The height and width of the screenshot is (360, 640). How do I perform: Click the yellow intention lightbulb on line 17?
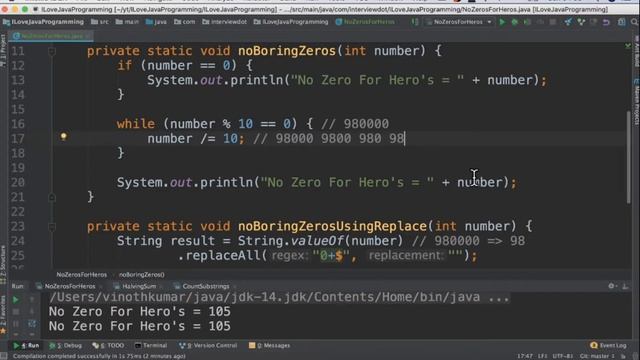pos(63,137)
